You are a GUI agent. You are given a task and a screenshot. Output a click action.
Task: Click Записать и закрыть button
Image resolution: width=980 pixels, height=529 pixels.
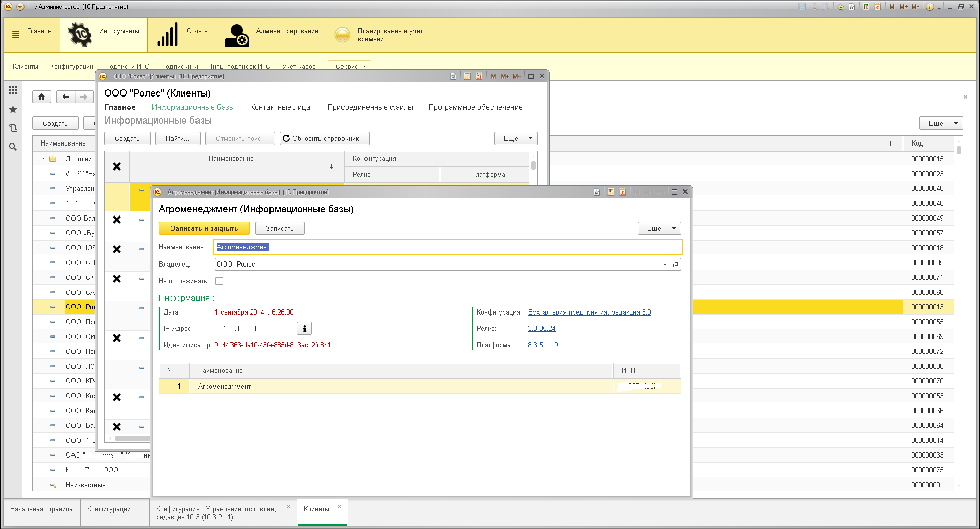(x=204, y=228)
